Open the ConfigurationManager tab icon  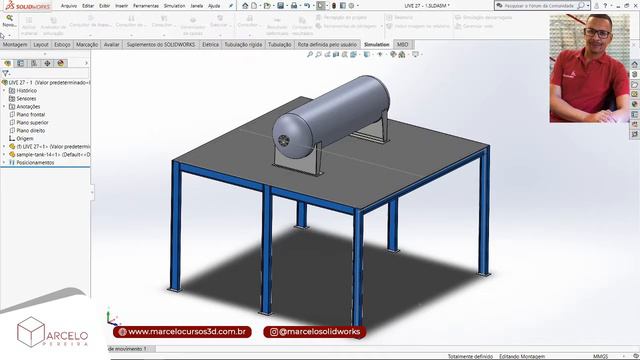click(x=34, y=63)
